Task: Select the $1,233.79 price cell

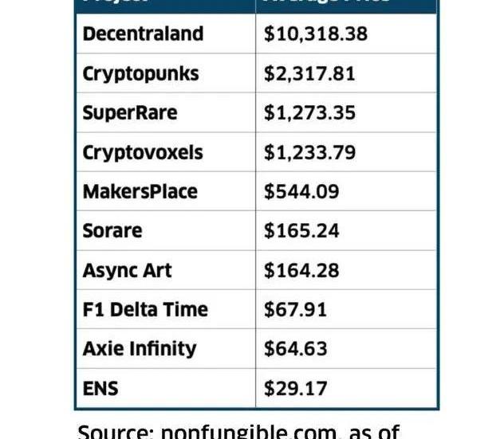Action: (346, 152)
